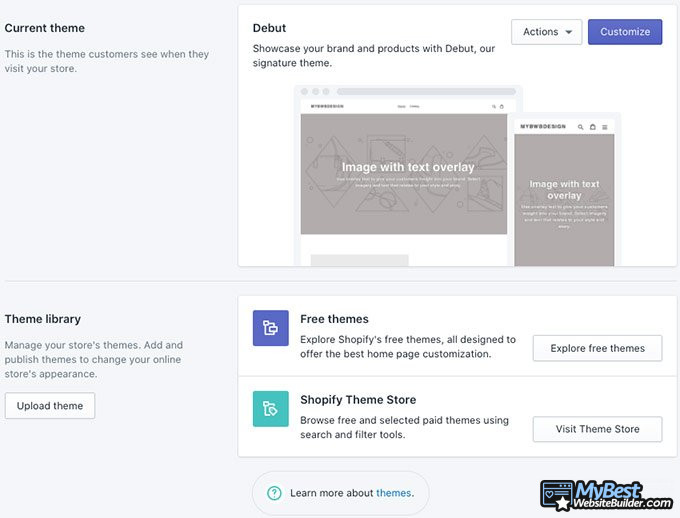The width and height of the screenshot is (680, 518).
Task: Click the desktop theme preview image
Action: (404, 173)
